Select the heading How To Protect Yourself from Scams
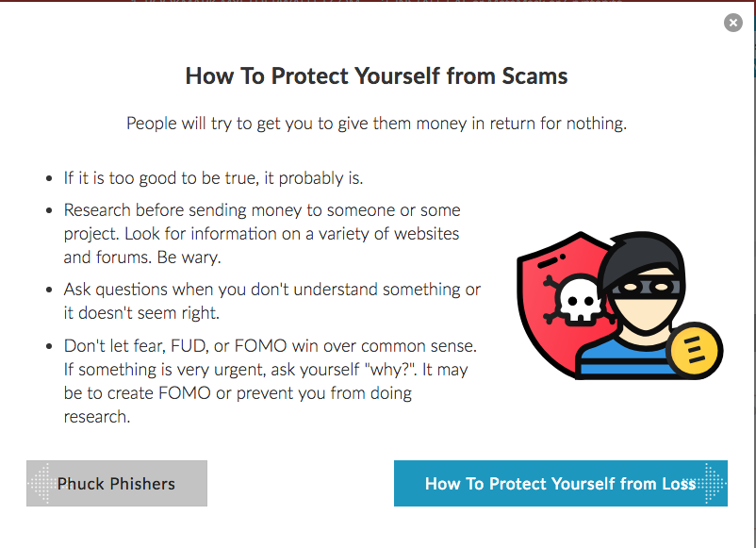This screenshot has width=756, height=548. click(376, 76)
